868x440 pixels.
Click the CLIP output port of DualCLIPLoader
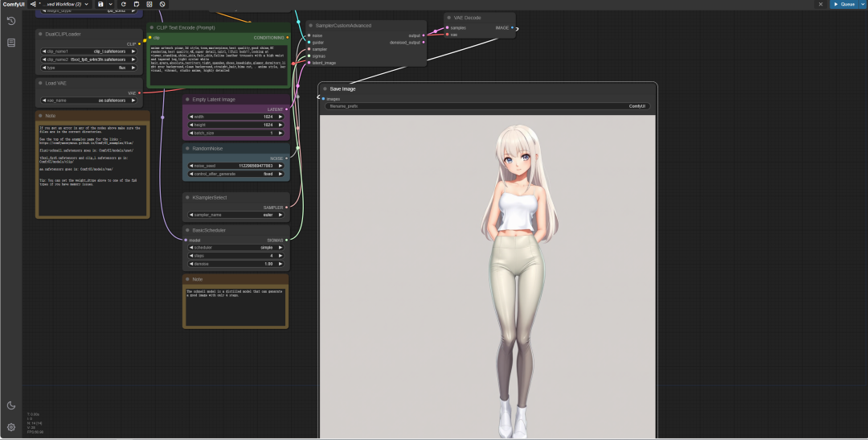click(140, 44)
